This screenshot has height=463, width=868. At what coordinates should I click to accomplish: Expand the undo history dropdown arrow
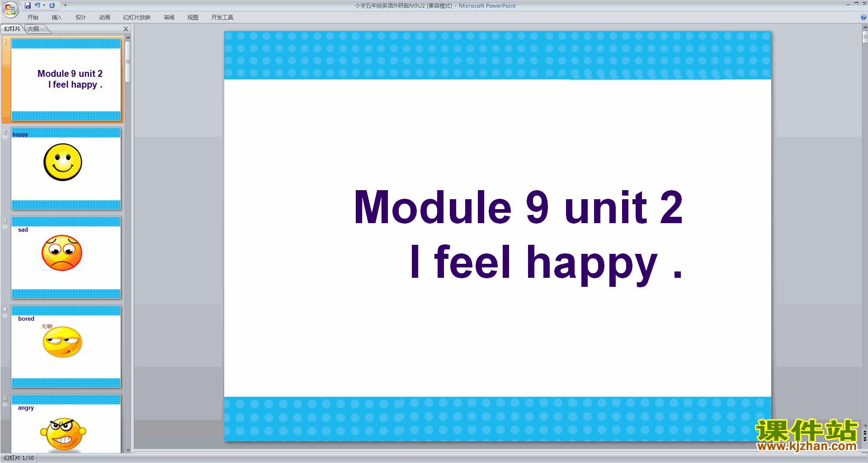[x=44, y=5]
